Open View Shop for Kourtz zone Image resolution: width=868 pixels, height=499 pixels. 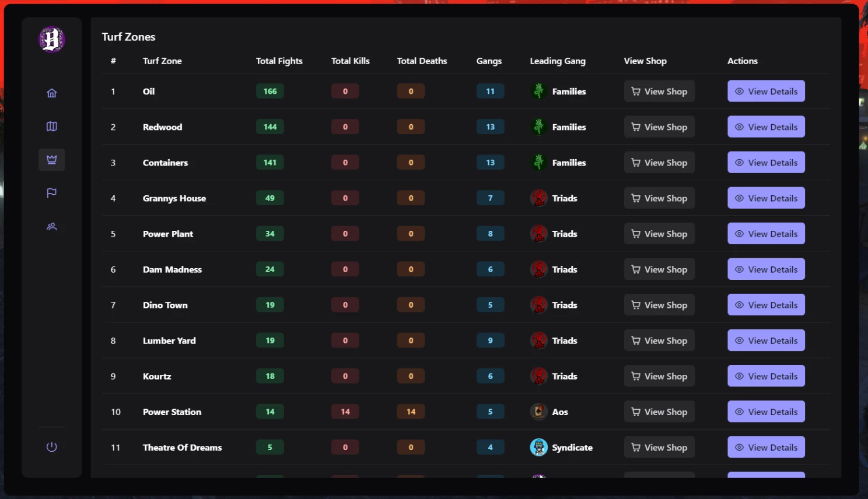click(659, 376)
